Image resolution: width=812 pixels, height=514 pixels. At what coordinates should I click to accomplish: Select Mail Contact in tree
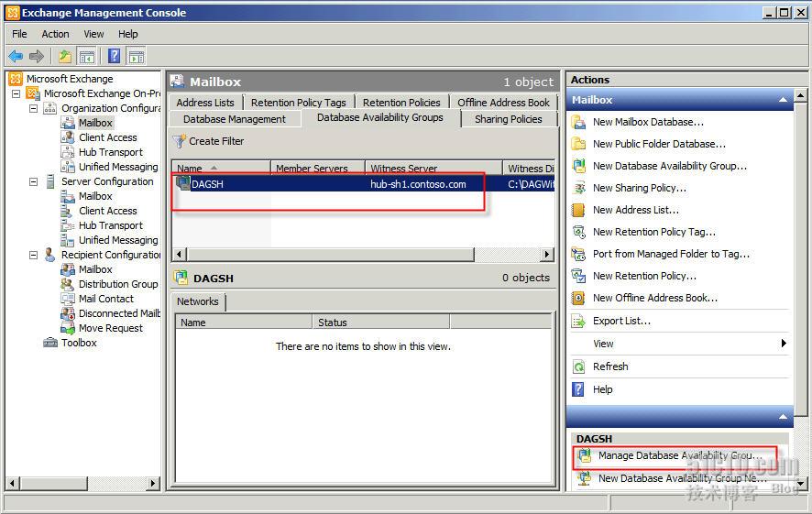point(106,299)
